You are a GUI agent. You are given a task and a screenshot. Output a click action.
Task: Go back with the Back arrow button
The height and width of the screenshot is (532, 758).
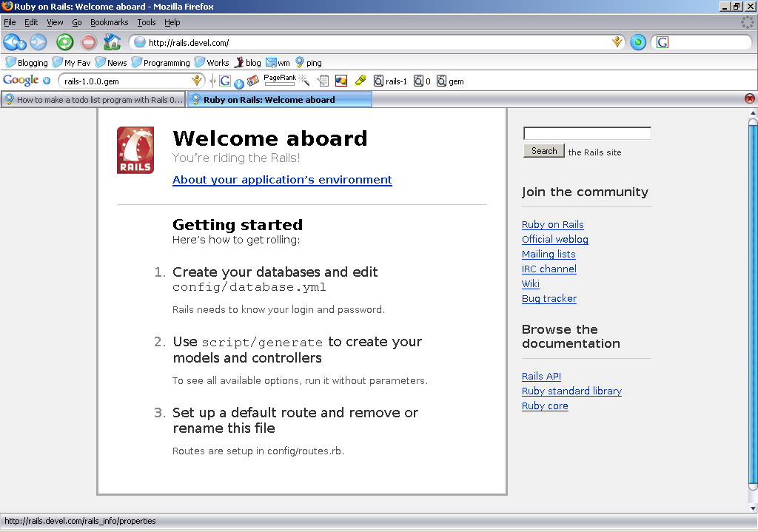point(12,42)
